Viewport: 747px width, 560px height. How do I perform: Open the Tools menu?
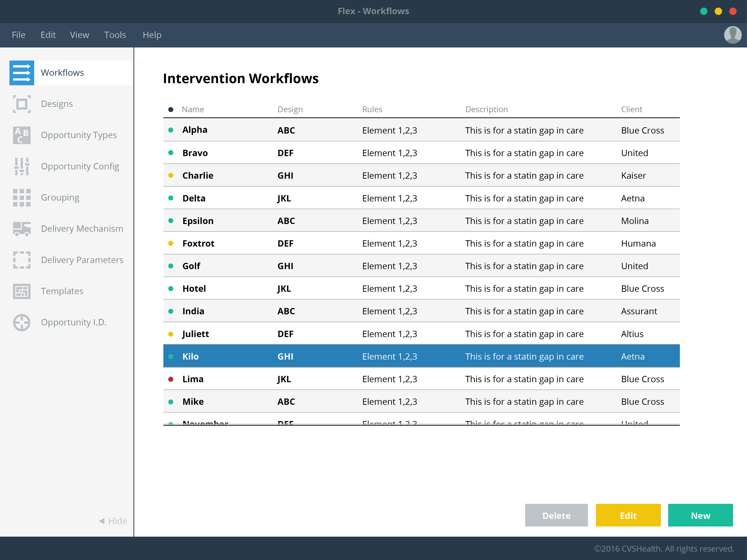(115, 35)
